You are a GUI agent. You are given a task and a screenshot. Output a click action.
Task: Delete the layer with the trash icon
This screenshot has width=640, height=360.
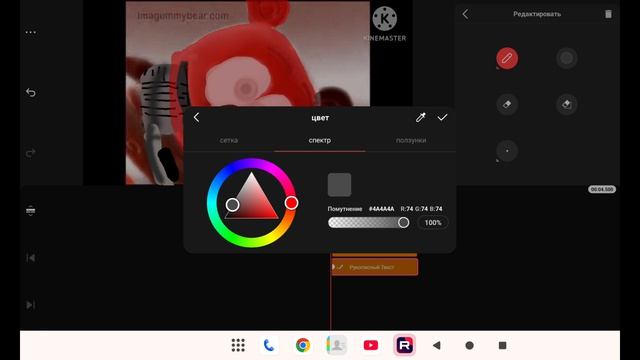click(x=608, y=14)
